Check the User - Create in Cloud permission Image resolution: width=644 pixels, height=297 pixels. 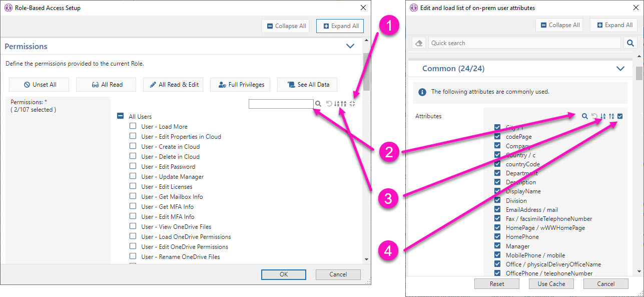point(133,146)
